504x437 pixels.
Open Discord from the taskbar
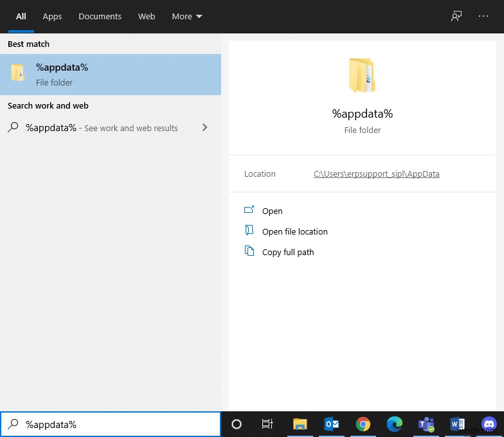point(489,424)
